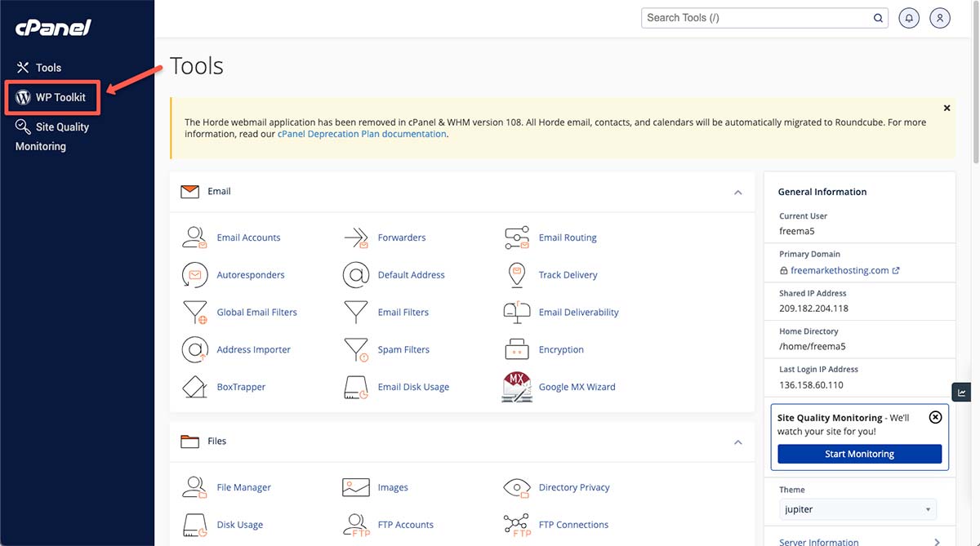Click the Spam Filters funnel icon
The width and height of the screenshot is (980, 546).
pos(356,349)
